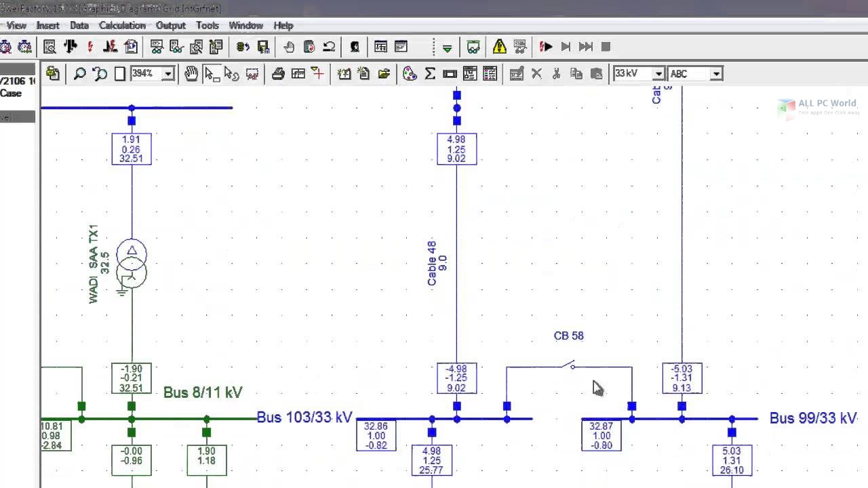The width and height of the screenshot is (868, 488).
Task: Click the Undo arrow icon
Action: [329, 46]
